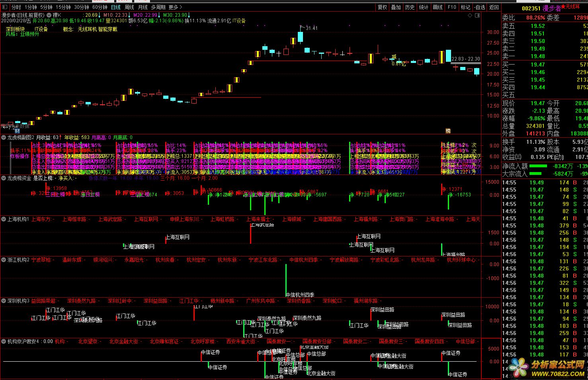
Task: Remove stock from watchlist with -自选
Action: (480, 7)
